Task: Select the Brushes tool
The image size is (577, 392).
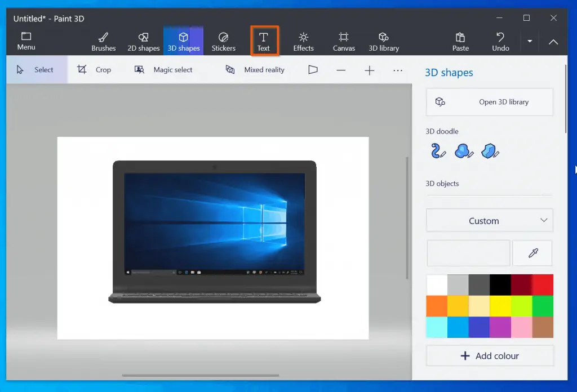Action: click(103, 39)
